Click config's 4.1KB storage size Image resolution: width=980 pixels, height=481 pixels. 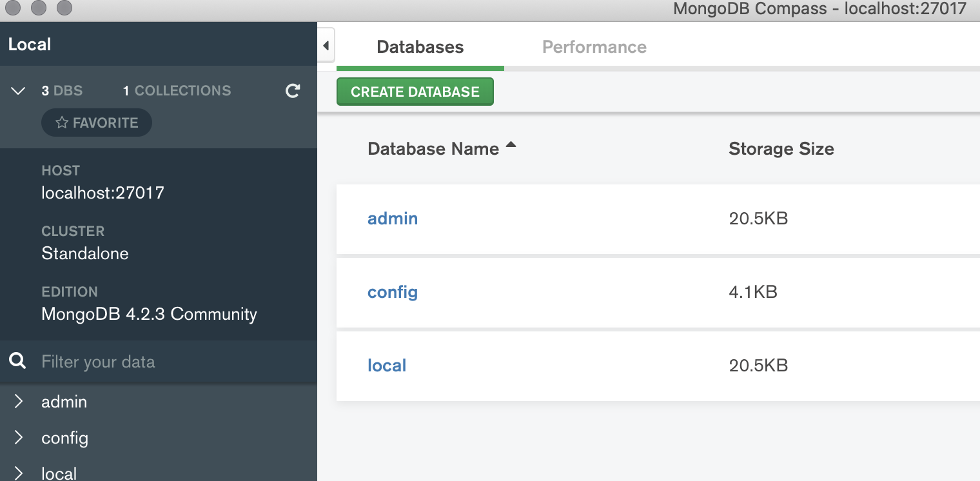coord(753,292)
